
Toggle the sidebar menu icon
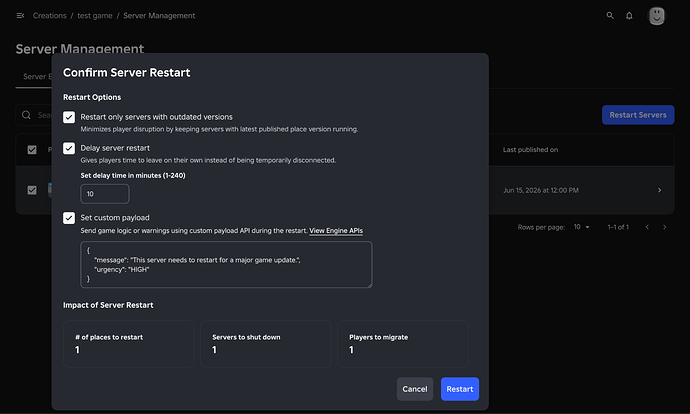[20, 15]
